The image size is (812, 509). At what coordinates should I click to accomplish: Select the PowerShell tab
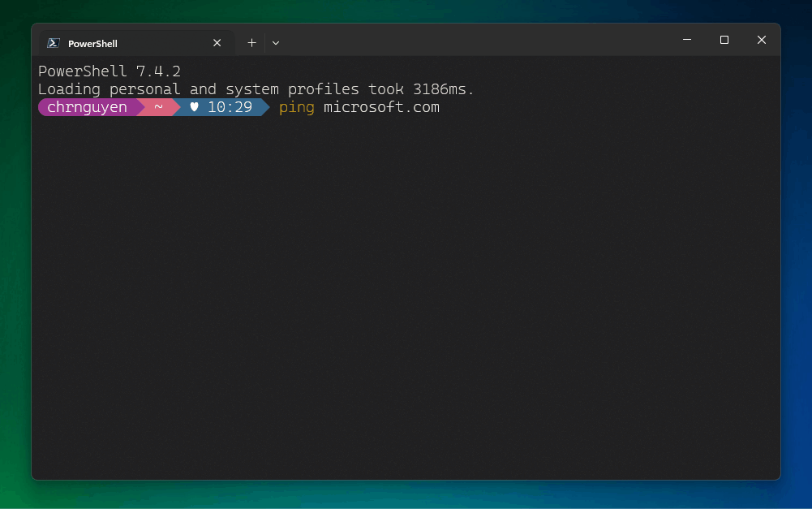136,43
